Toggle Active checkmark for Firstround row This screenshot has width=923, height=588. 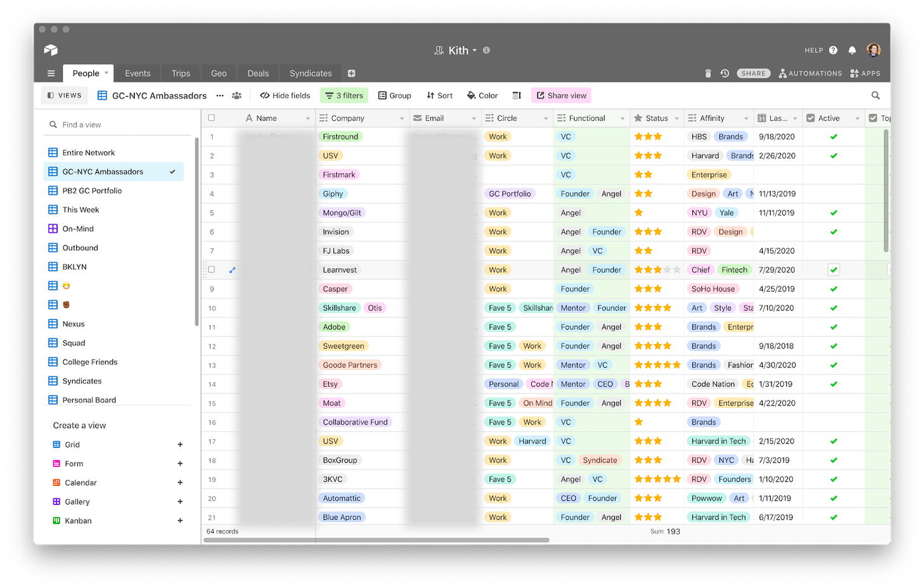pos(834,137)
